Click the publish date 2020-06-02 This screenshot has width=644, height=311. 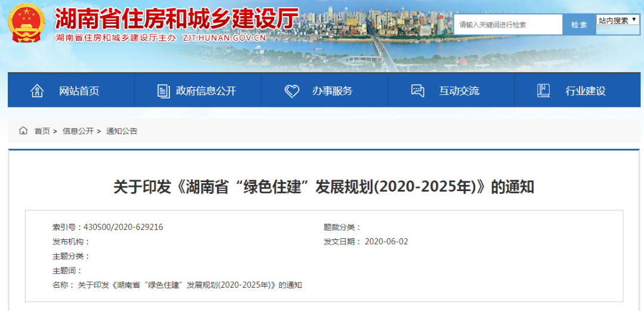386,242
